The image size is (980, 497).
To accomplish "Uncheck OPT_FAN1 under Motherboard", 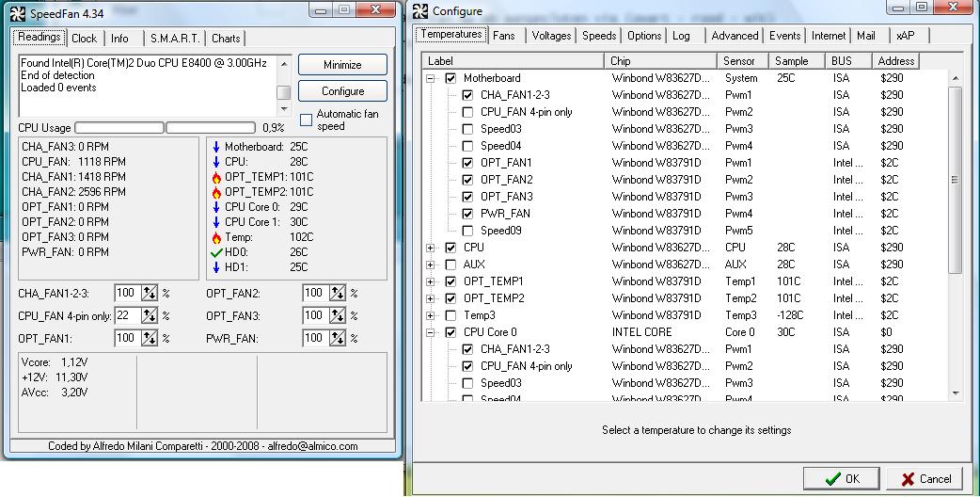I will (x=467, y=163).
